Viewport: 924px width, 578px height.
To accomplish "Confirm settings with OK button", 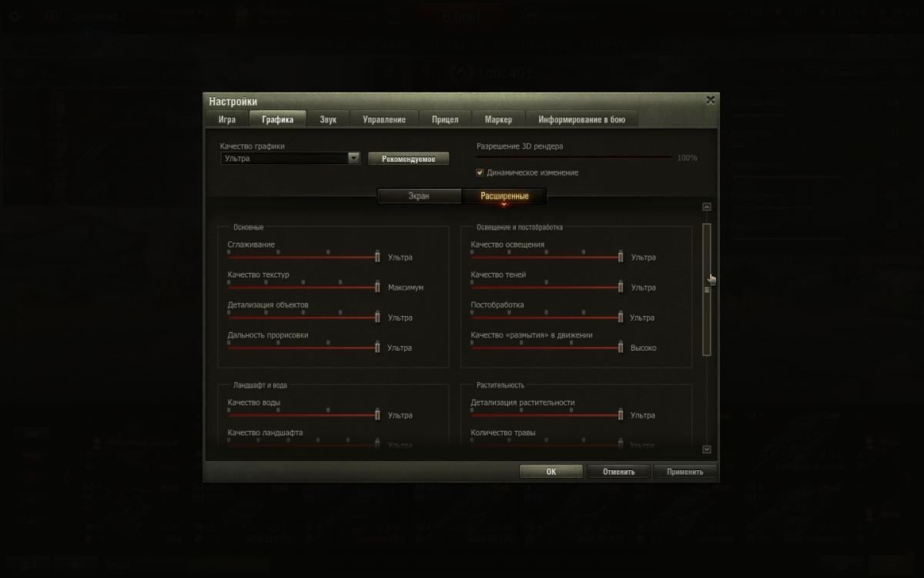I will coord(551,472).
